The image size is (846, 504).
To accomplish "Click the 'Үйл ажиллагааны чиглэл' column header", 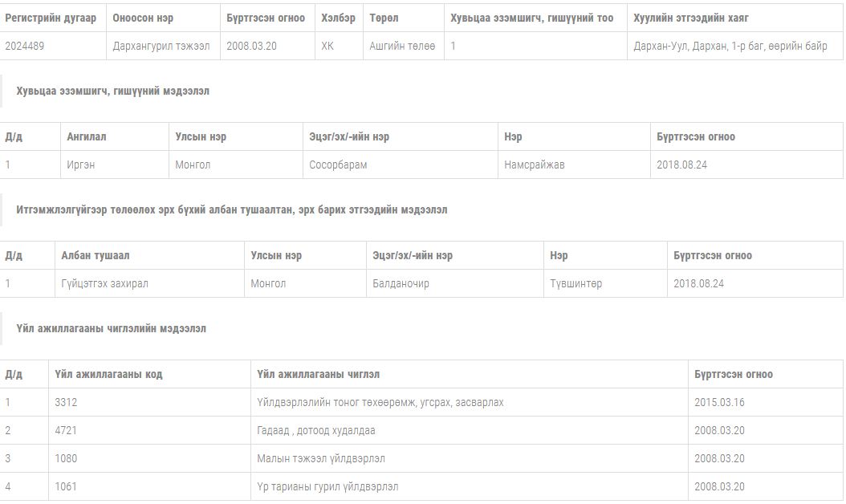I will click(x=319, y=374).
